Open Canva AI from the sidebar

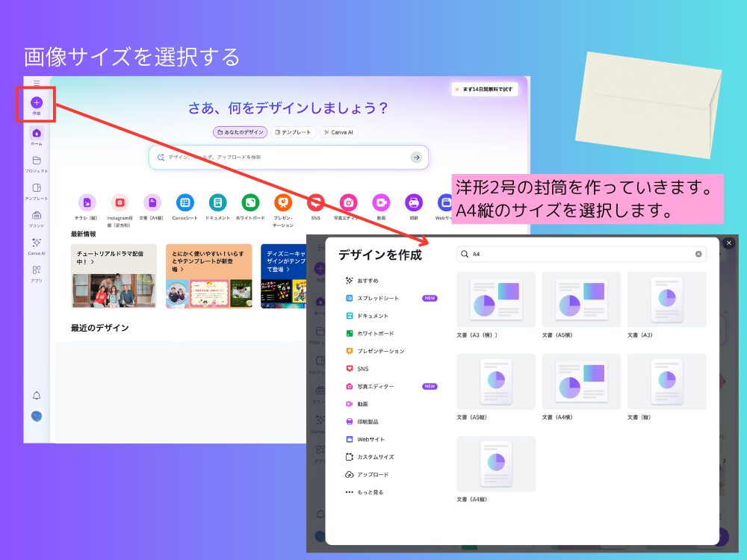point(37,240)
